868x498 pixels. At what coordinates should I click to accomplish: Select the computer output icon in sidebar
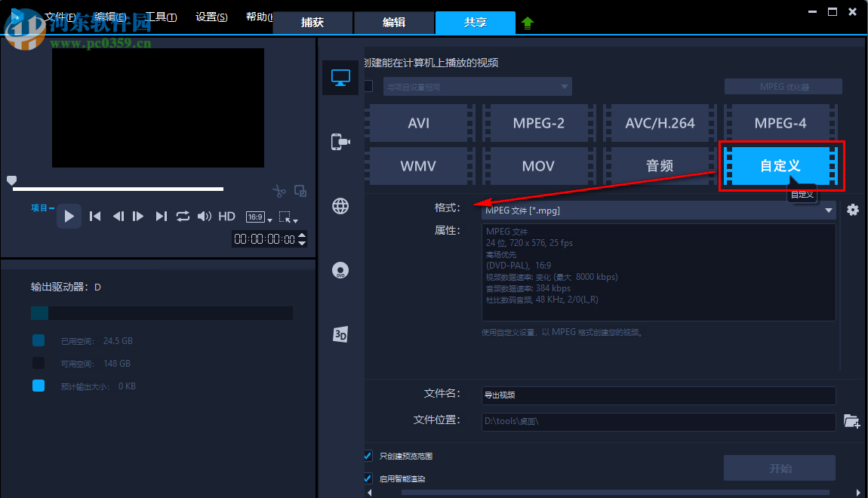[x=340, y=77]
